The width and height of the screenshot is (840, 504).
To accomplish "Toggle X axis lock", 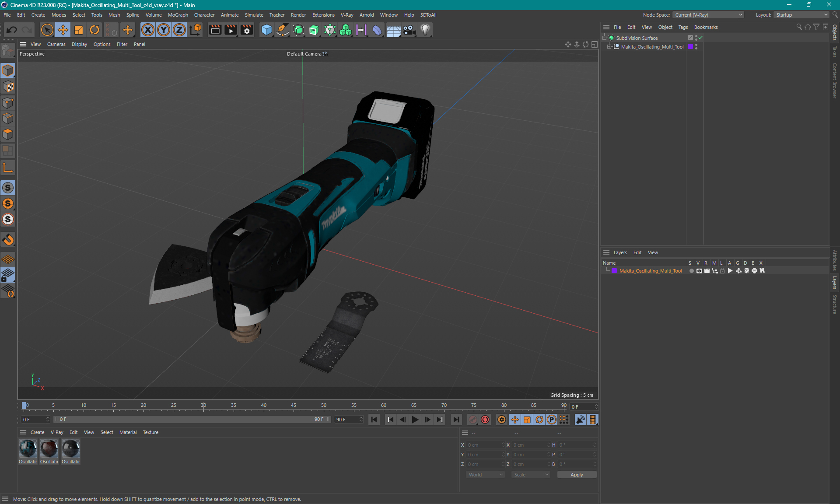I will (148, 30).
